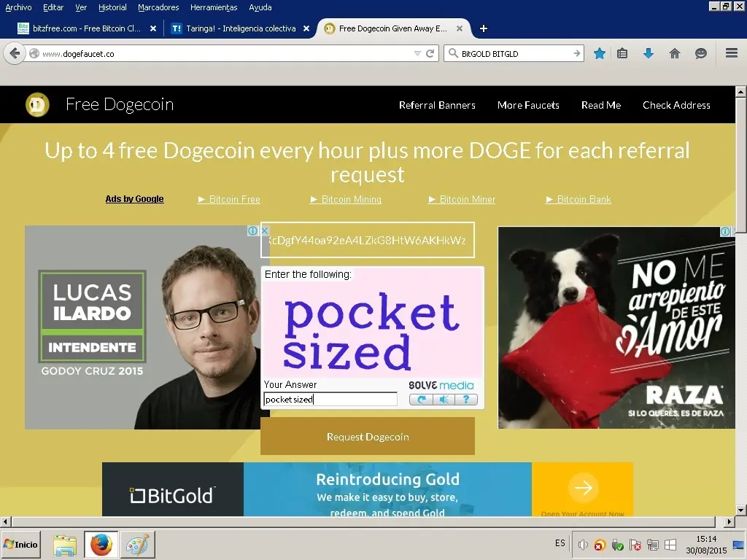The height and width of the screenshot is (560, 747).
Task: Click the show desktop tray icon
Action: tap(739, 545)
